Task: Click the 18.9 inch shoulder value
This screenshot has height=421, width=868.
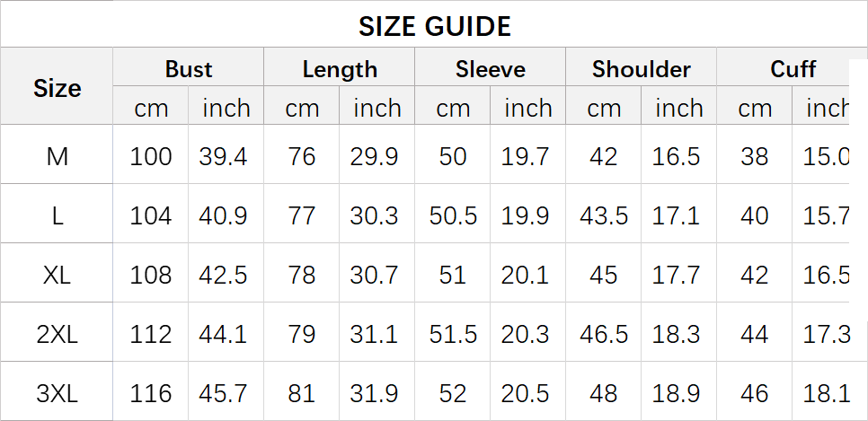Action: (676, 393)
